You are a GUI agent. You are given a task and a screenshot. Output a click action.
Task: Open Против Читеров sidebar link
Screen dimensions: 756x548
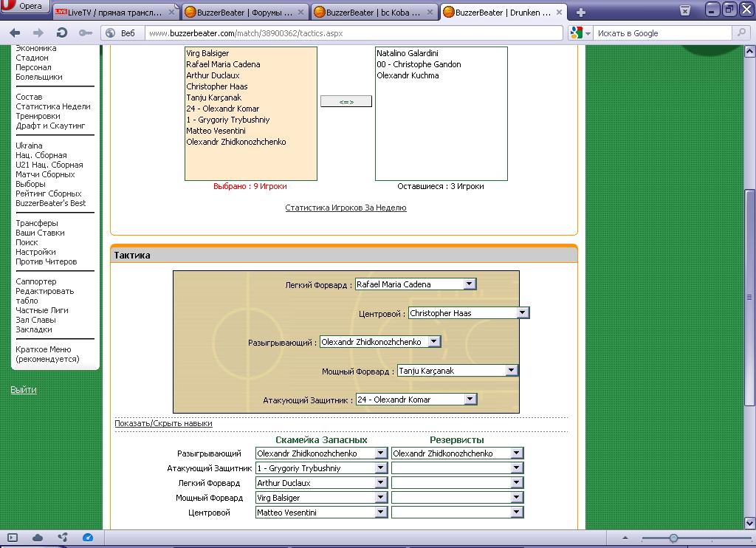47,261
